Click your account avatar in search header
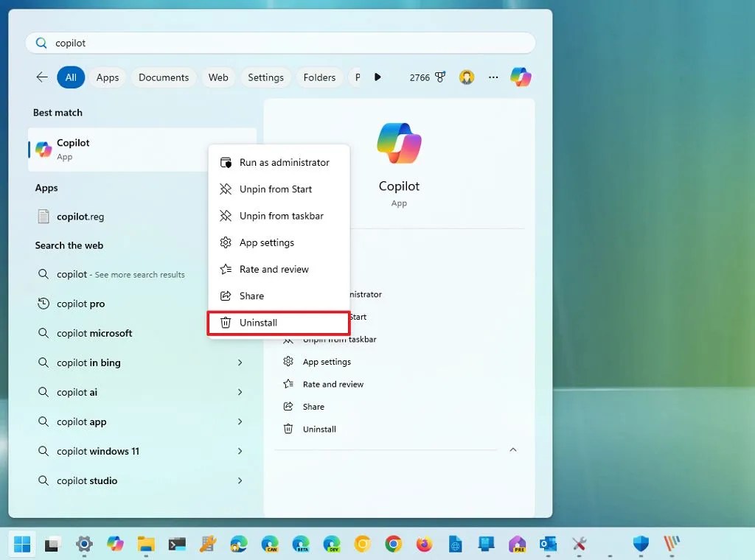The width and height of the screenshot is (755, 560). (467, 77)
